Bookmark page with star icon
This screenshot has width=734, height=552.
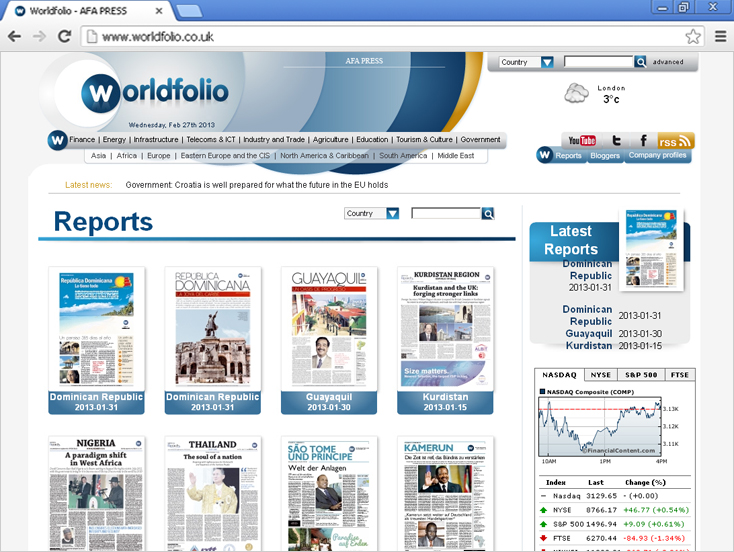click(x=693, y=37)
